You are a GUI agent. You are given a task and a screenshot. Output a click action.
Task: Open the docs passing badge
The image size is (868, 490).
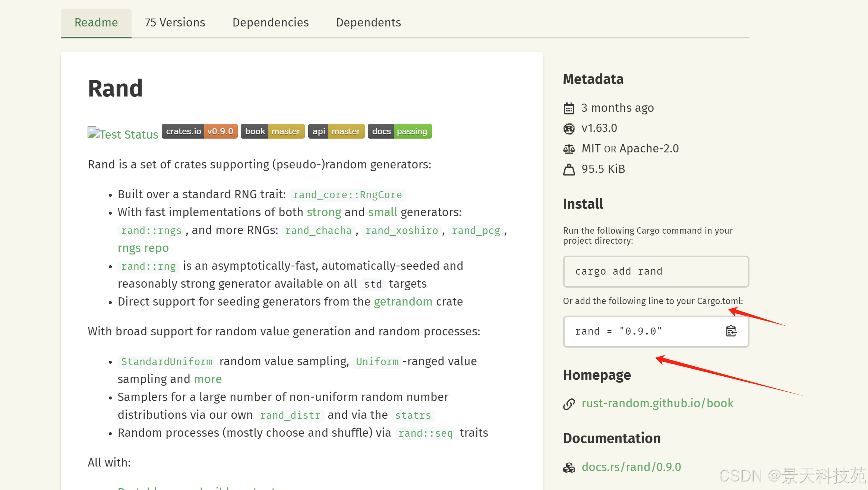[400, 131]
